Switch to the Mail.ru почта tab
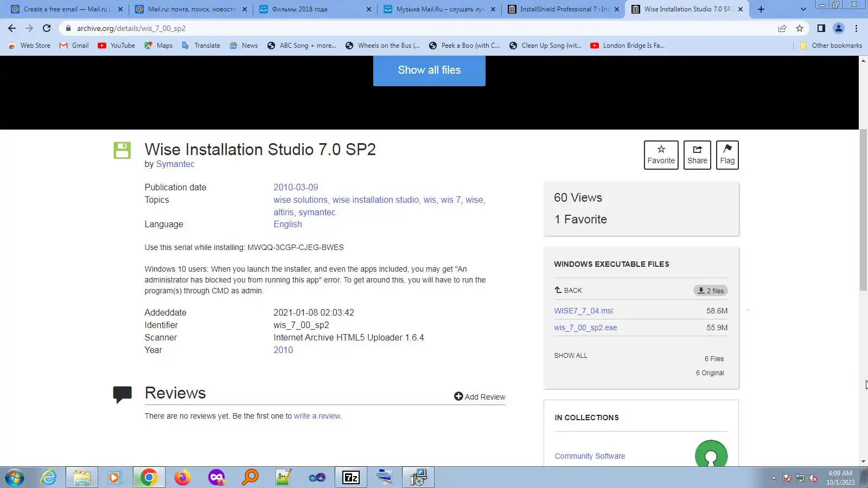868x488 pixels. [191, 9]
